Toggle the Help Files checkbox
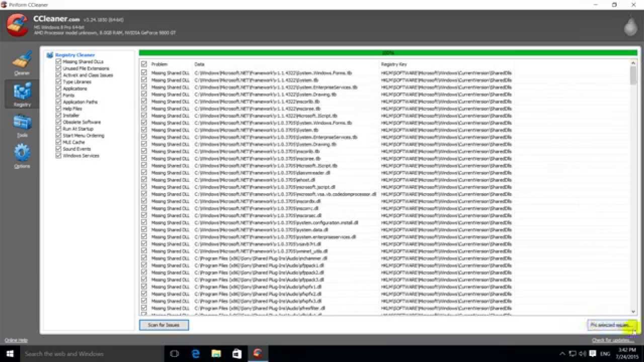The width and height of the screenshot is (644, 362). (x=58, y=109)
